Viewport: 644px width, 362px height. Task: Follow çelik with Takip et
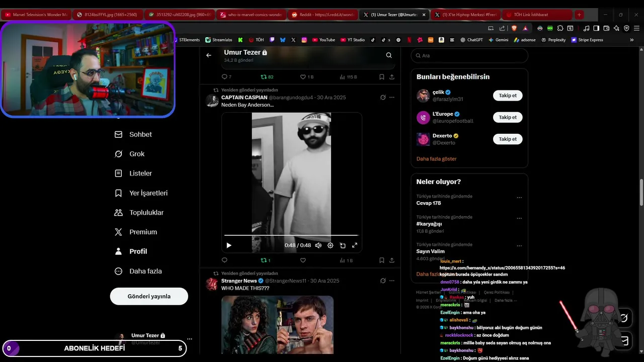(x=508, y=96)
